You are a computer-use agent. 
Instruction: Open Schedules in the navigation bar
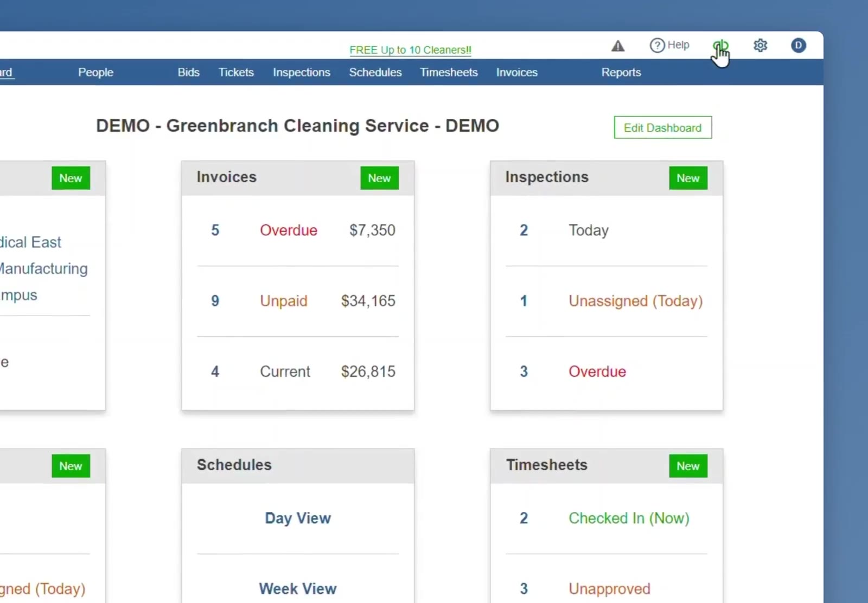pos(375,72)
